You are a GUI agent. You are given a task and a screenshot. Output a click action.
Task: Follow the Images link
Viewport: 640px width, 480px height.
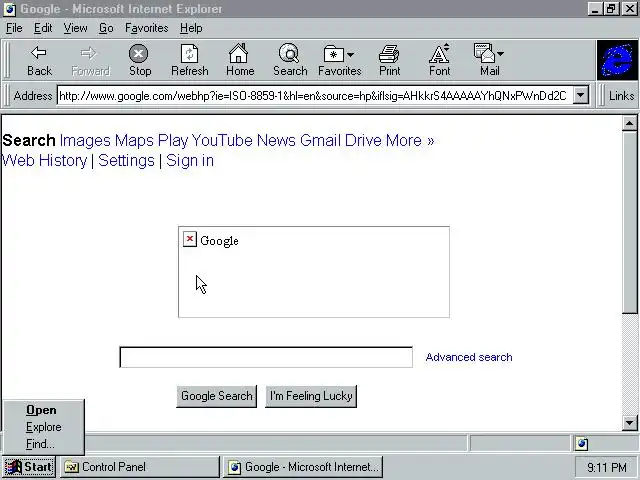85,140
